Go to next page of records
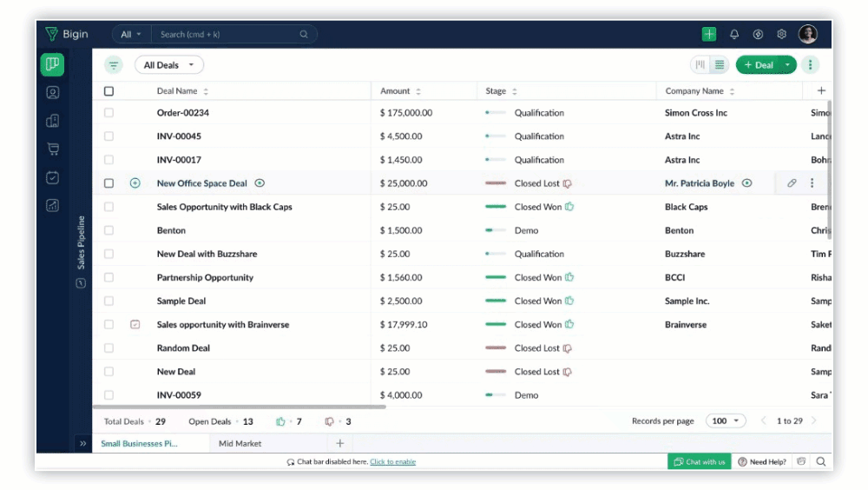This screenshot has height=490, width=868. (814, 420)
